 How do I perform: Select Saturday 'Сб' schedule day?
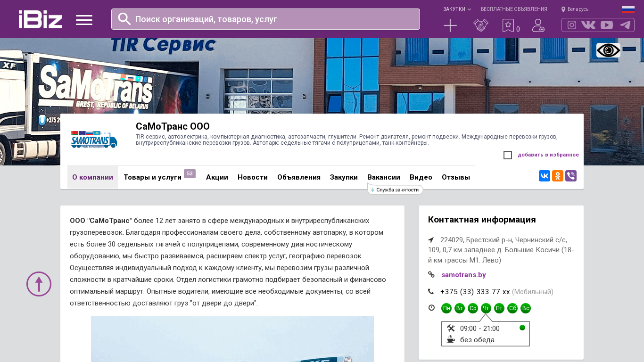coord(512,308)
